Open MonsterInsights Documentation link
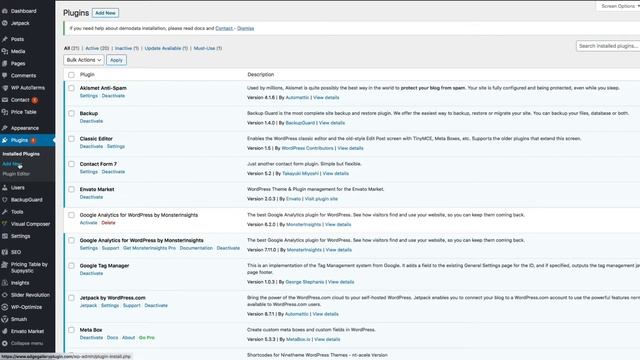 [196, 248]
